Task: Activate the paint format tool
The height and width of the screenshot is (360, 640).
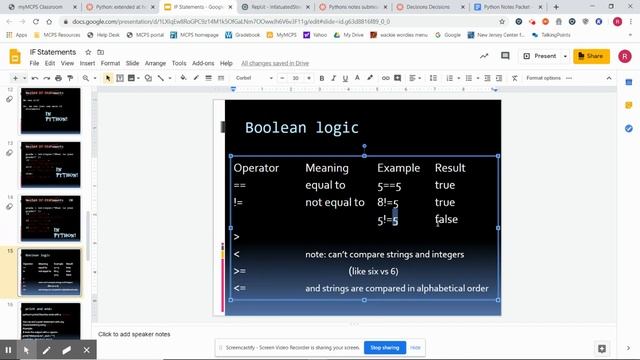Action: click(x=70, y=78)
